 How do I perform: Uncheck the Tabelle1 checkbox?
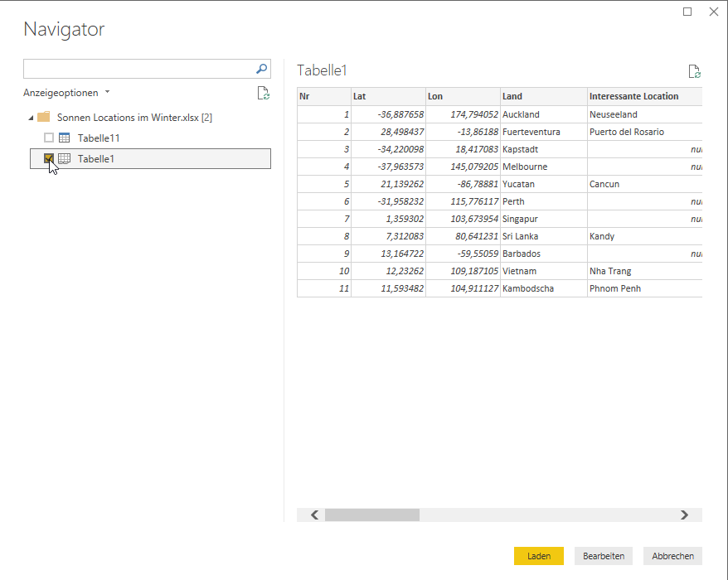49,159
